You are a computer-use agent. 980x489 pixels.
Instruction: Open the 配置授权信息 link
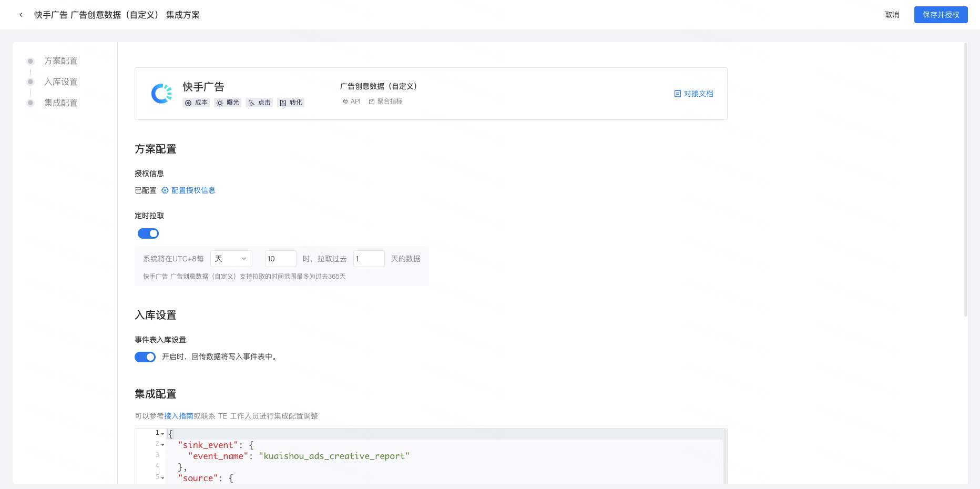click(193, 190)
